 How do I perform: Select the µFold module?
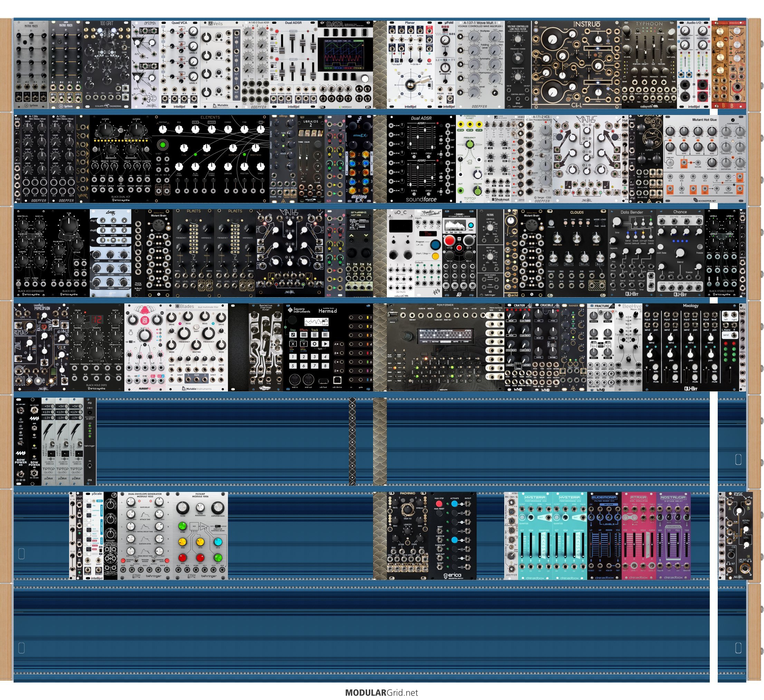click(445, 65)
